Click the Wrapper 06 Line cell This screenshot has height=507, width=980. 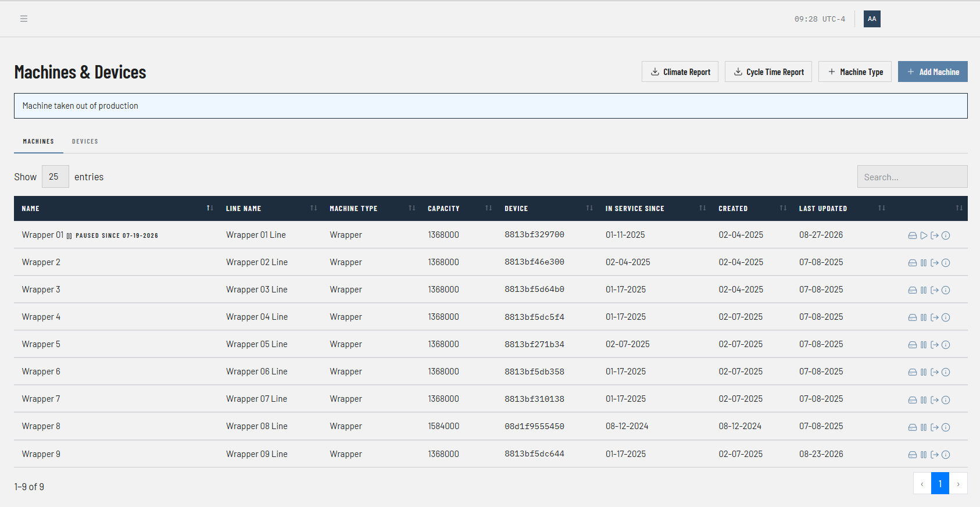(x=257, y=372)
